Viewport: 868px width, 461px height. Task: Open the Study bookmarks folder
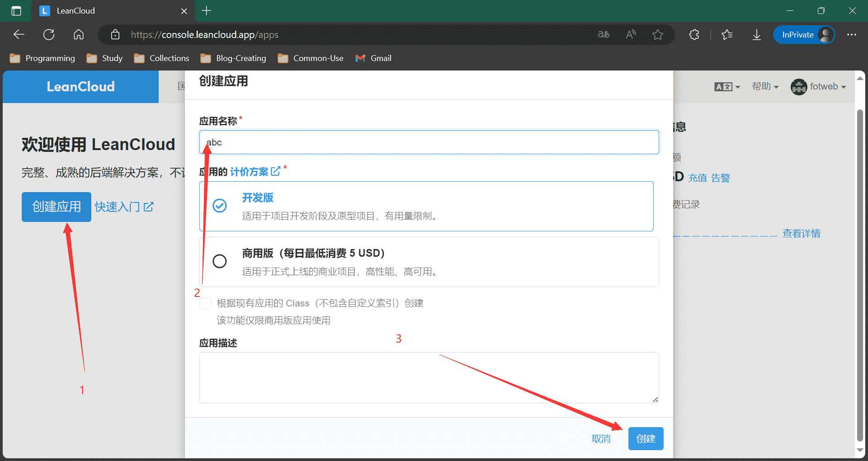pyautogui.click(x=104, y=58)
